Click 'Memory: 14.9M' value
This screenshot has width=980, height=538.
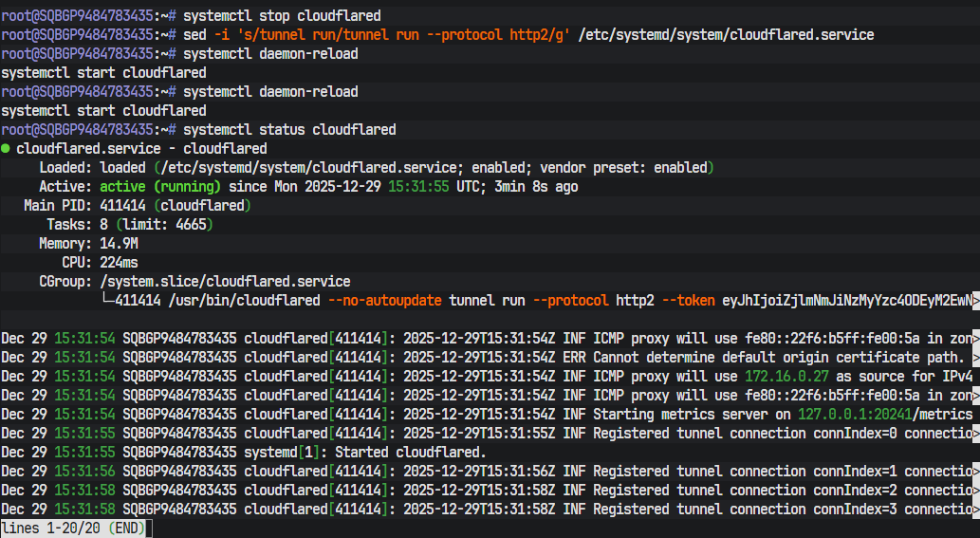coord(89,243)
